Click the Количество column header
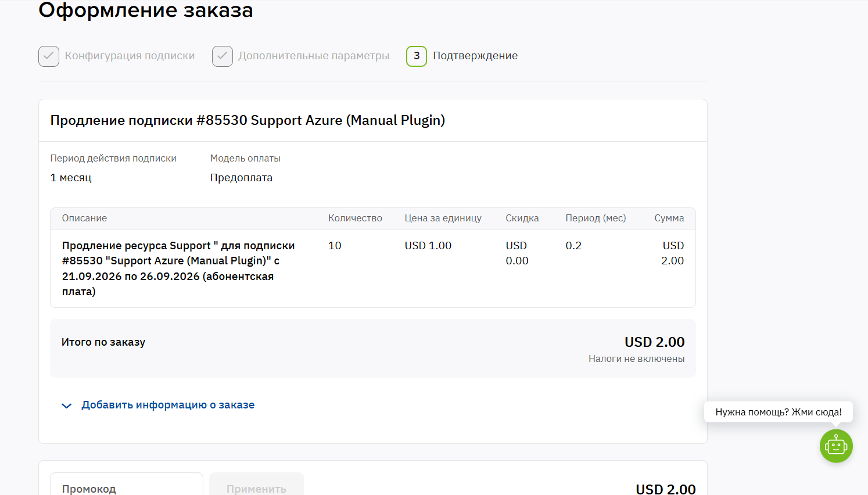This screenshot has height=495, width=868. click(355, 218)
